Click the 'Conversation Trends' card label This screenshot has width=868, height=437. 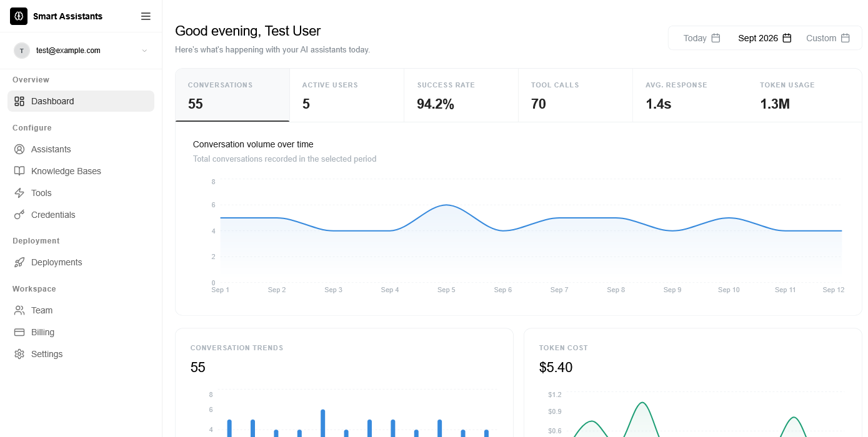(237, 348)
